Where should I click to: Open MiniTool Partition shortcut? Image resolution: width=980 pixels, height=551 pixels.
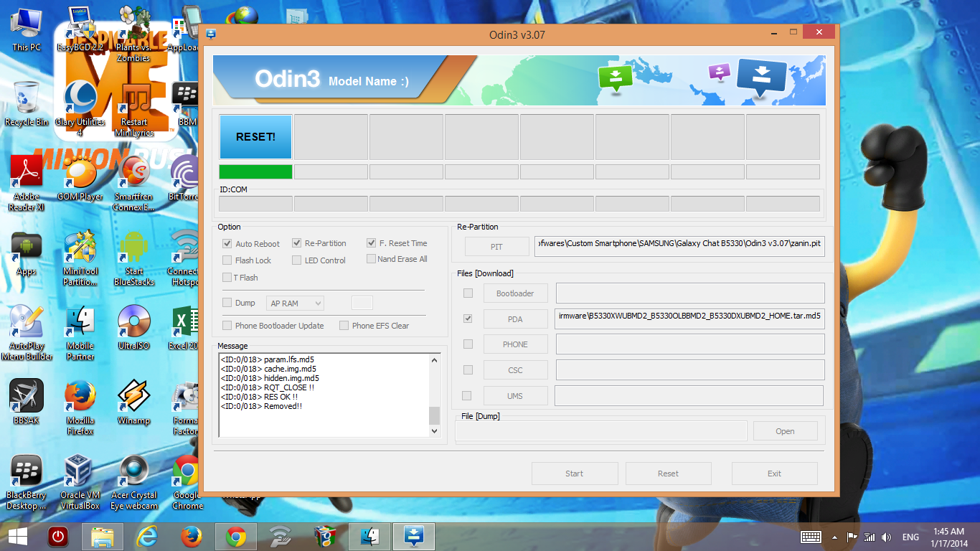80,258
